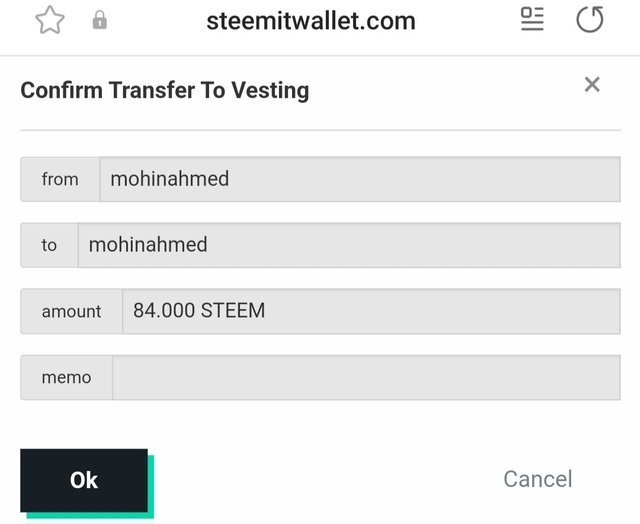Click the lock site security icon
The height and width of the screenshot is (524, 640).
coord(99,21)
